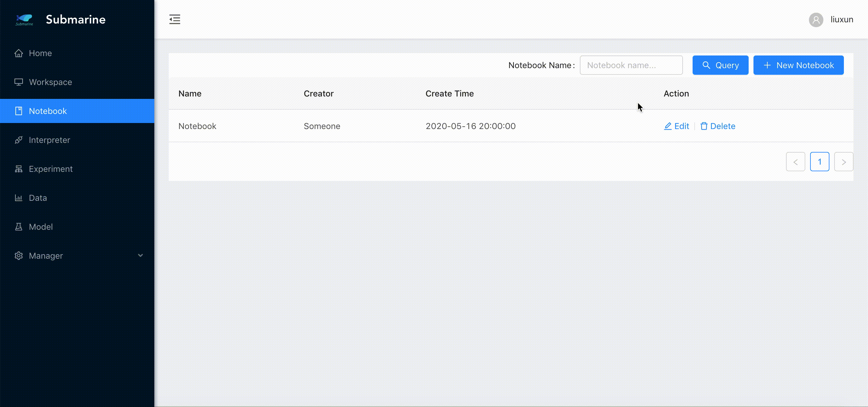
Task: Go to Experiment menu entry
Action: click(51, 169)
